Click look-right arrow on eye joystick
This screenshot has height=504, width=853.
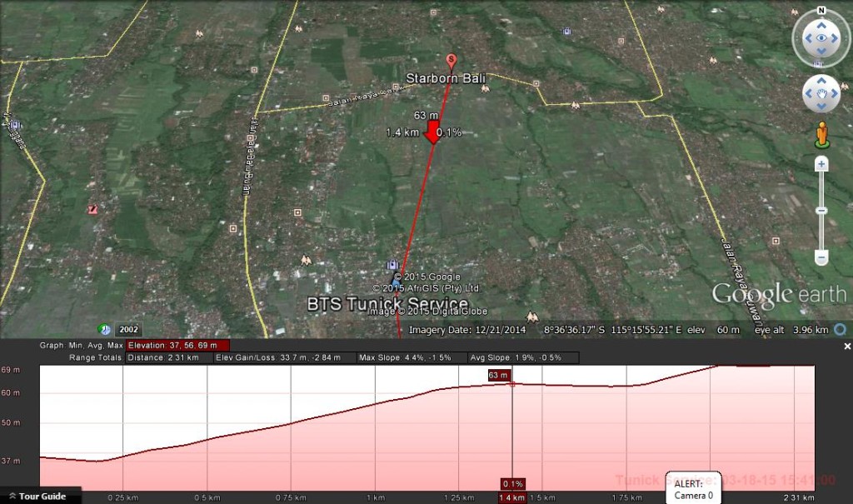pyautogui.click(x=835, y=38)
